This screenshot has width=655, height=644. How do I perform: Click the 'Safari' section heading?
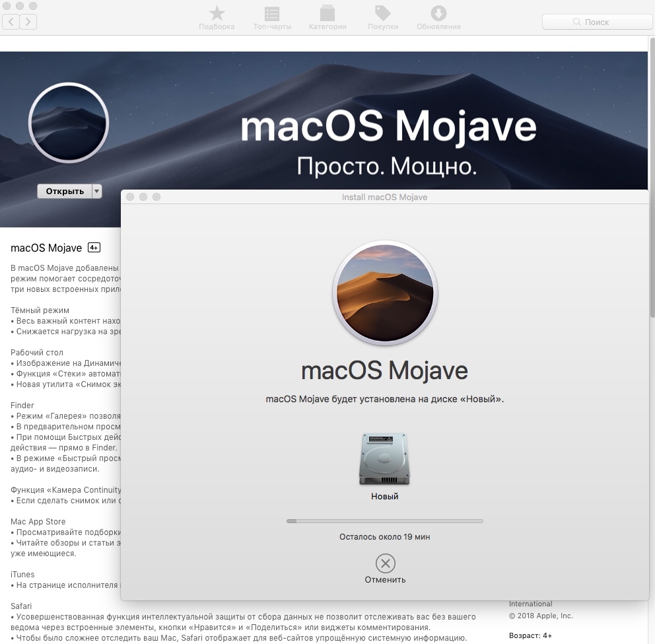(21, 606)
